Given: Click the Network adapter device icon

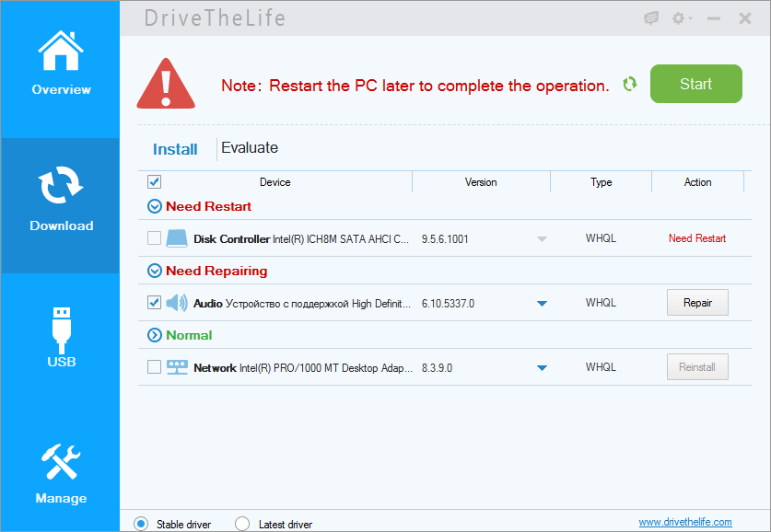Looking at the screenshot, I should [177, 367].
